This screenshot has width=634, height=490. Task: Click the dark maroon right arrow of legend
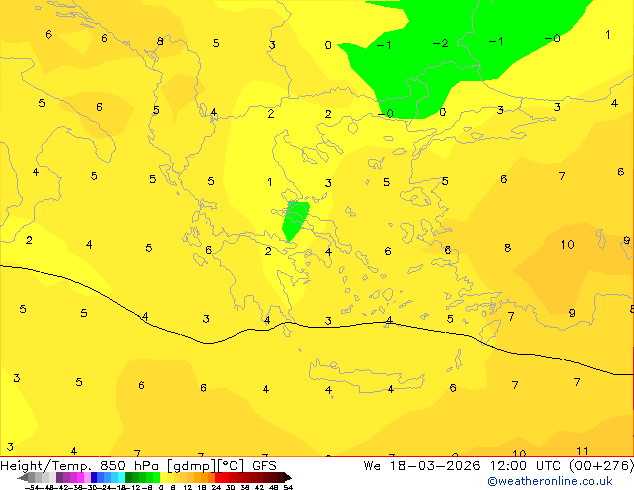[x=288, y=477]
